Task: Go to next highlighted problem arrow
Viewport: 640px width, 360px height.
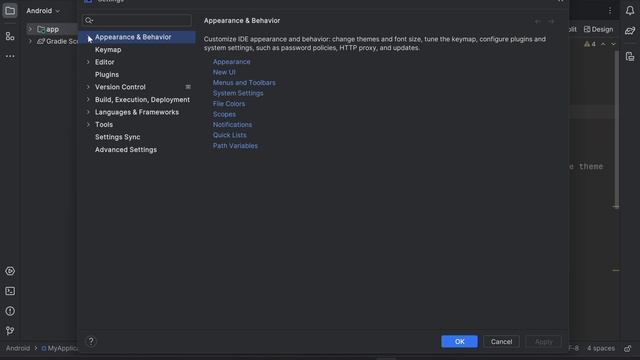Action: (613, 44)
